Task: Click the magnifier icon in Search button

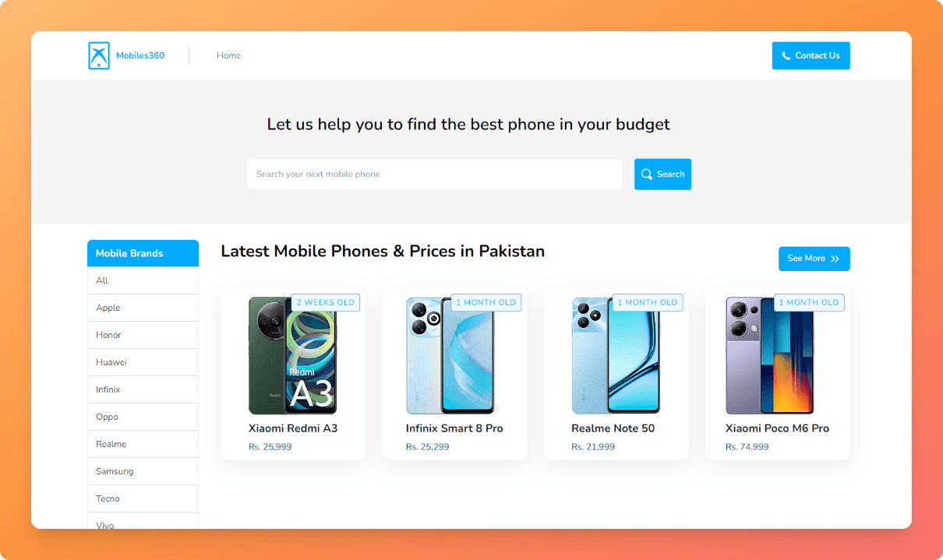Action: (647, 174)
